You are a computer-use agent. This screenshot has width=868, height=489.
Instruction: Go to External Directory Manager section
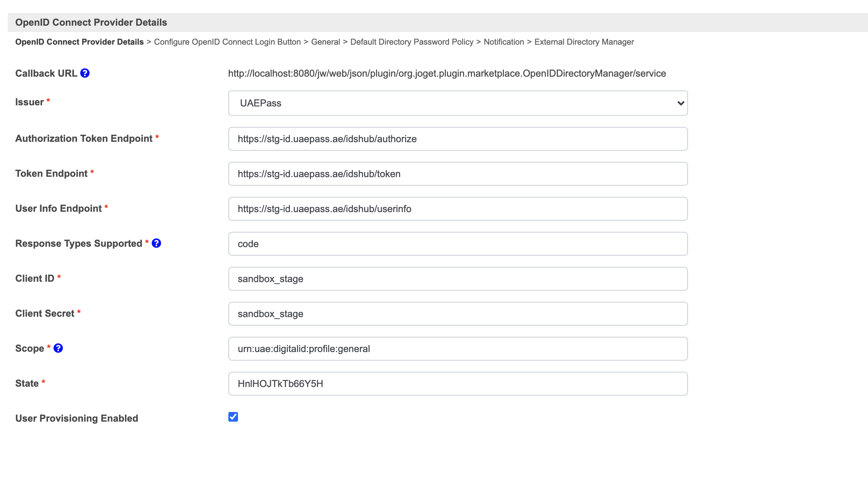tap(584, 42)
